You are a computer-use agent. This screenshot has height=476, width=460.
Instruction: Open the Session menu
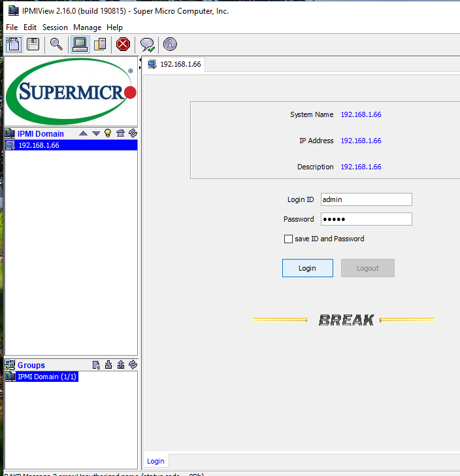click(x=55, y=27)
